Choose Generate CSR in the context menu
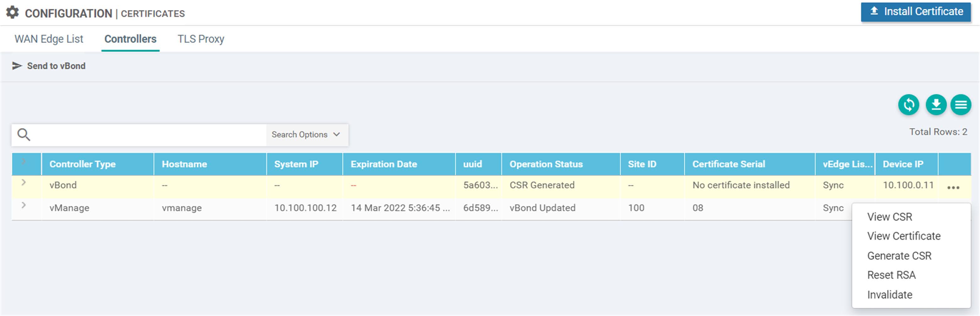 pyautogui.click(x=899, y=255)
